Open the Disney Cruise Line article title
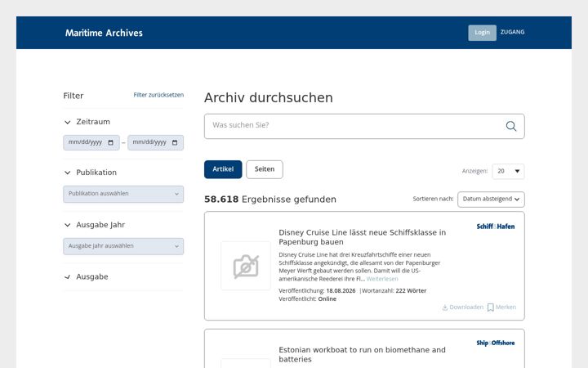The image size is (588, 368). tap(363, 237)
